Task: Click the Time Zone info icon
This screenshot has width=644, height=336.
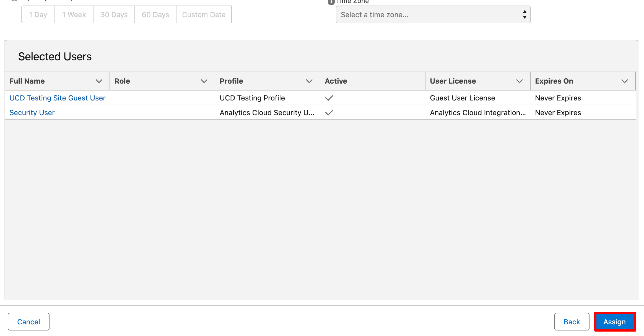Action: click(331, 2)
